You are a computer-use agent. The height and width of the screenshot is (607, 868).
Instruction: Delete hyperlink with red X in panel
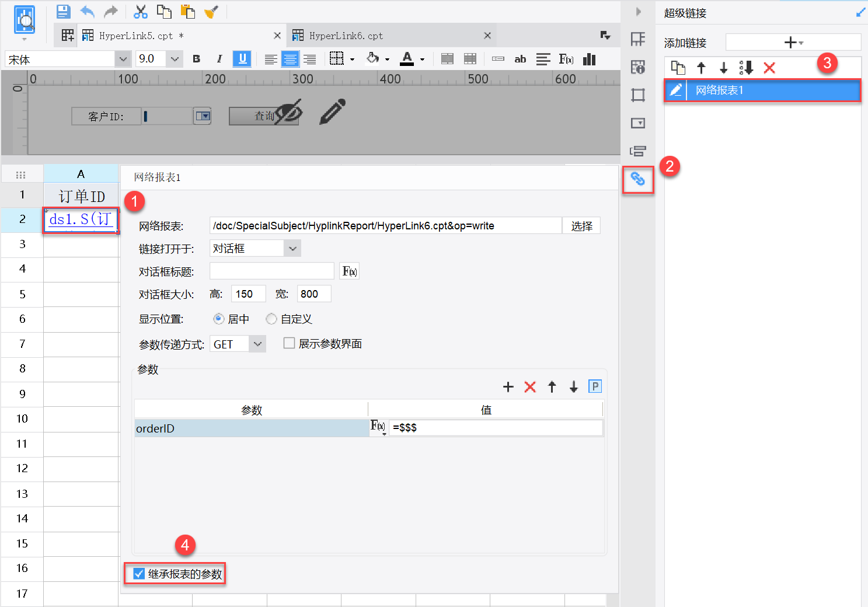click(x=769, y=68)
